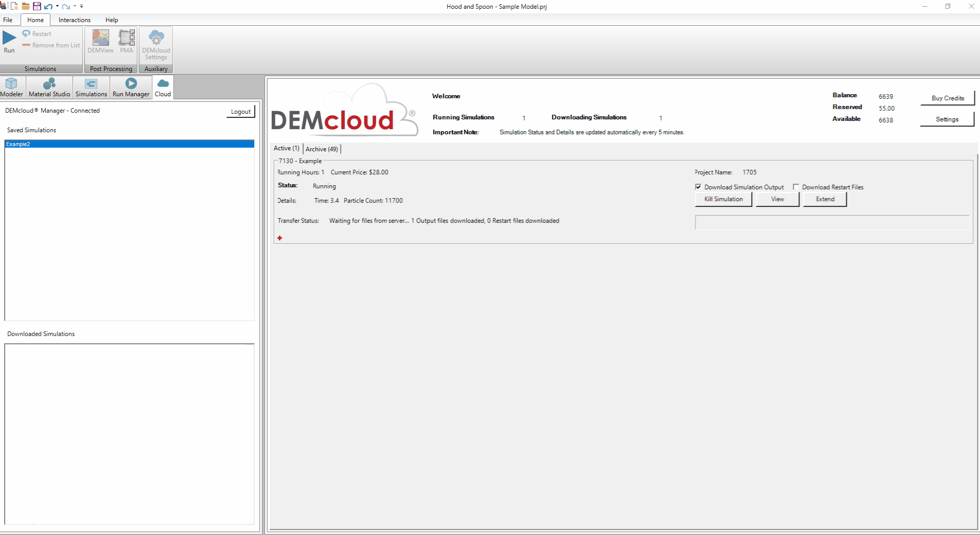Image resolution: width=980 pixels, height=535 pixels.
Task: Run the simulation with the Run icon
Action: [x=9, y=41]
